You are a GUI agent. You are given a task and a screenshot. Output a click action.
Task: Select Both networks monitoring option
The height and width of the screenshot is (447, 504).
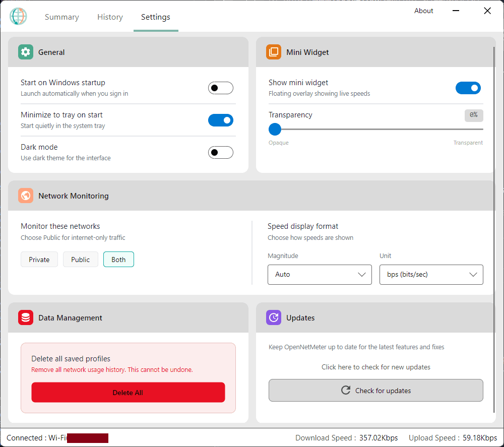click(x=118, y=260)
